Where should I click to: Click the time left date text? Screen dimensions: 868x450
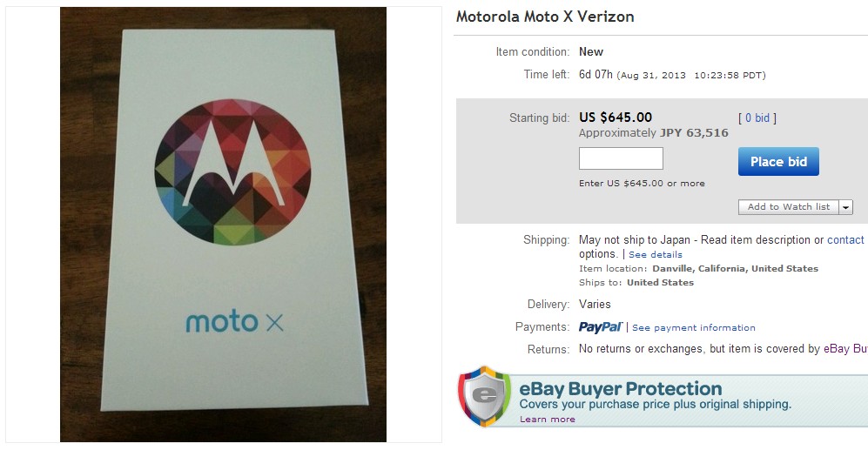tap(691, 76)
